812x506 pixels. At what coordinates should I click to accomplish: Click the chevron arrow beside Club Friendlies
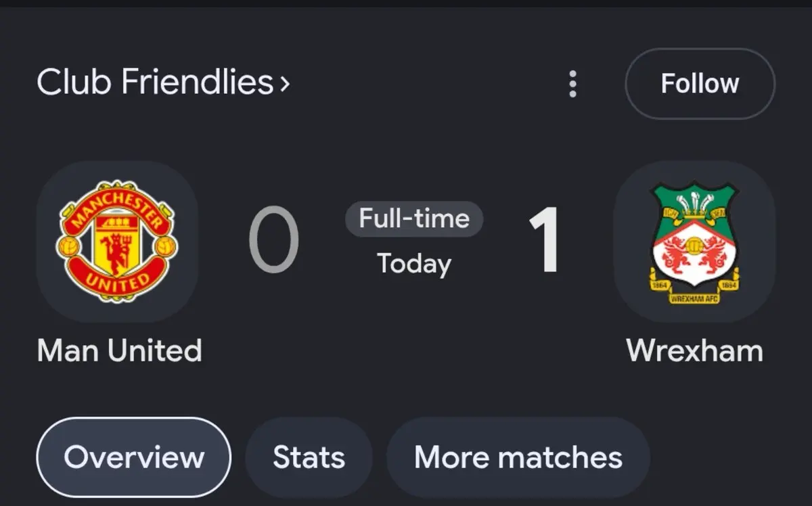[284, 84]
